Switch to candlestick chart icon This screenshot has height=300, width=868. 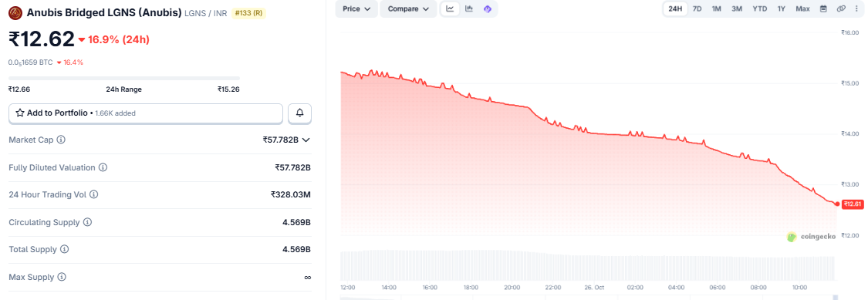[469, 8]
